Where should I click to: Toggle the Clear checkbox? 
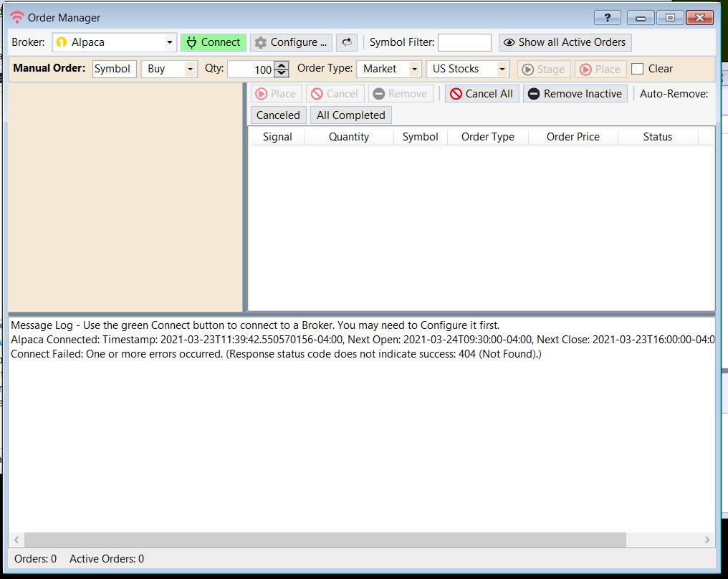(x=638, y=69)
